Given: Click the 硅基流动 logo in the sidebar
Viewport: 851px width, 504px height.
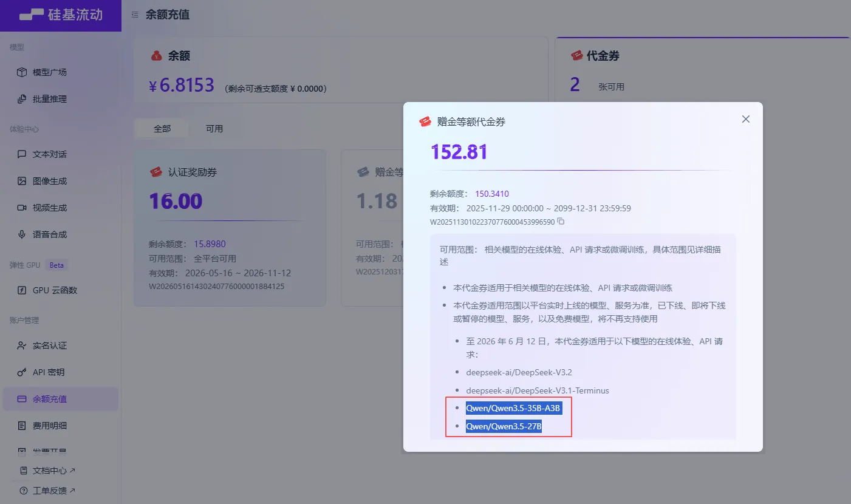Looking at the screenshot, I should coord(61,15).
